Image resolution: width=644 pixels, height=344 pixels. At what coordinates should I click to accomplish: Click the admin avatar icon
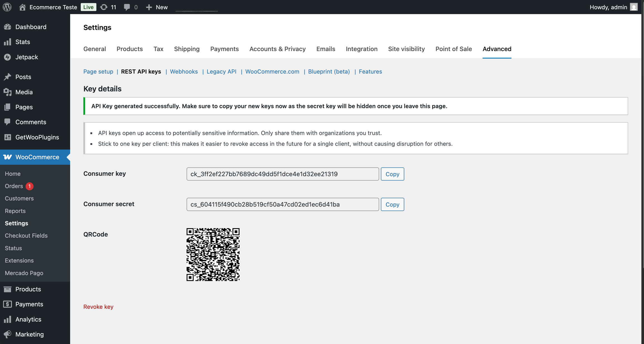point(634,7)
